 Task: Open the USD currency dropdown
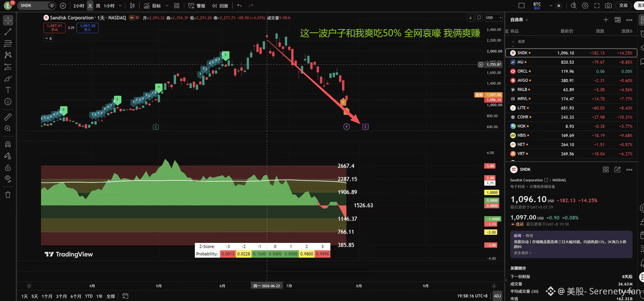tap(494, 17)
